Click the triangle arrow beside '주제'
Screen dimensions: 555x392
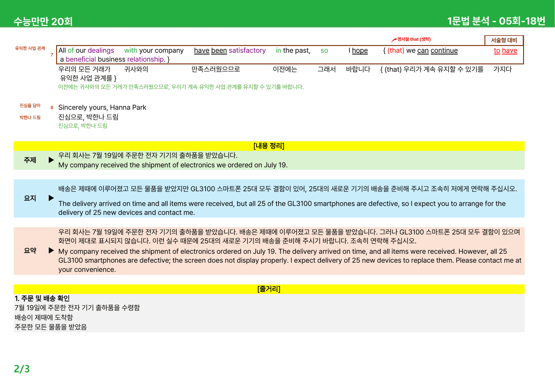coord(51,160)
